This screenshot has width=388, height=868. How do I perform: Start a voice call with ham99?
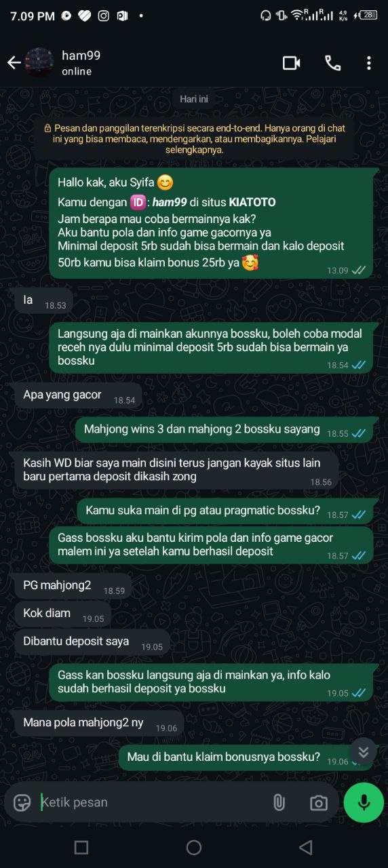click(332, 63)
